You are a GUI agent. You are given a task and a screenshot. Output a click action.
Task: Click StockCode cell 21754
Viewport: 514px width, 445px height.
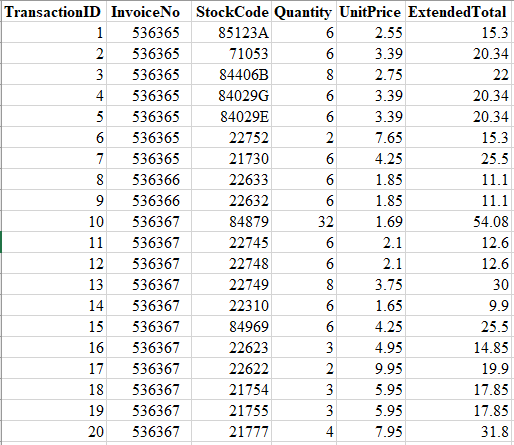[x=232, y=390]
